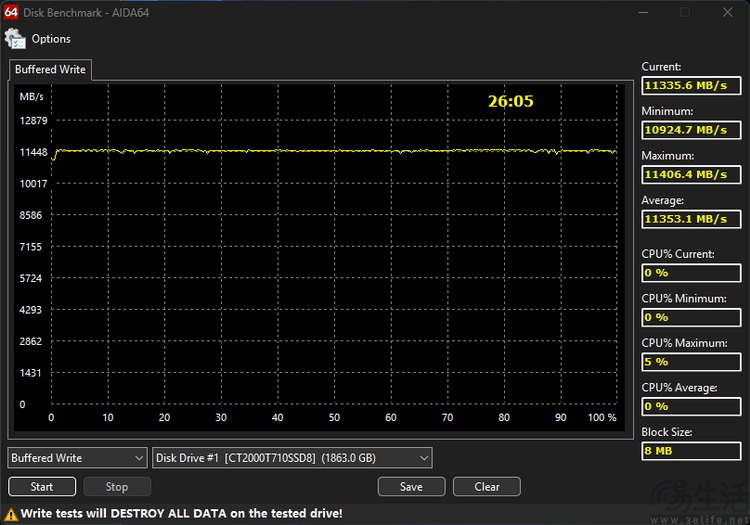Screen dimensions: 750x525
Task: Select the Minimum speed value field
Action: pos(691,130)
